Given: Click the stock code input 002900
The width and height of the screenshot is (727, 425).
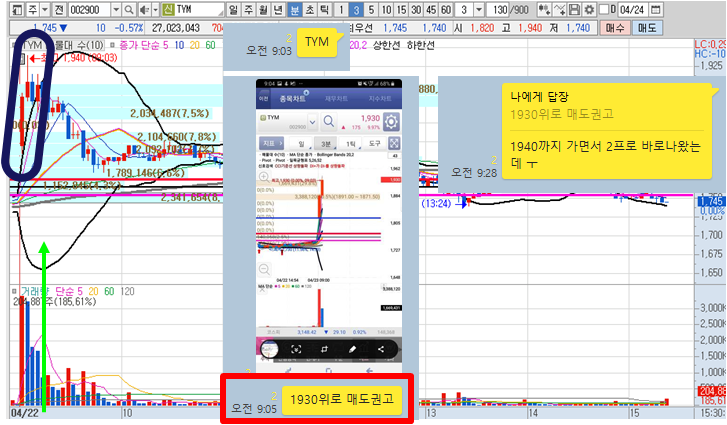Looking at the screenshot, I should click(90, 9).
